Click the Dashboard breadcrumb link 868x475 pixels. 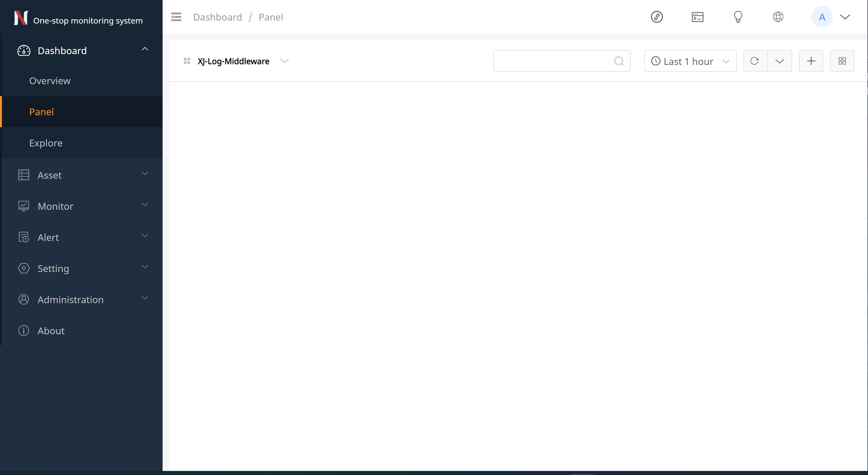[x=217, y=17]
